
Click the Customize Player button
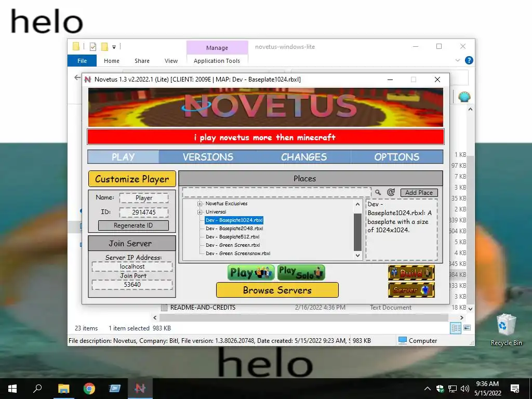(x=132, y=179)
